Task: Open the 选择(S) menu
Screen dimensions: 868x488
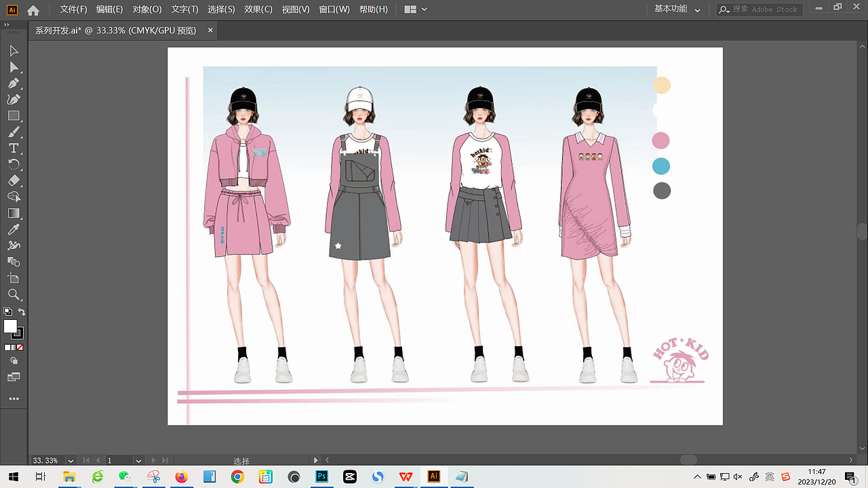Action: 221,9
